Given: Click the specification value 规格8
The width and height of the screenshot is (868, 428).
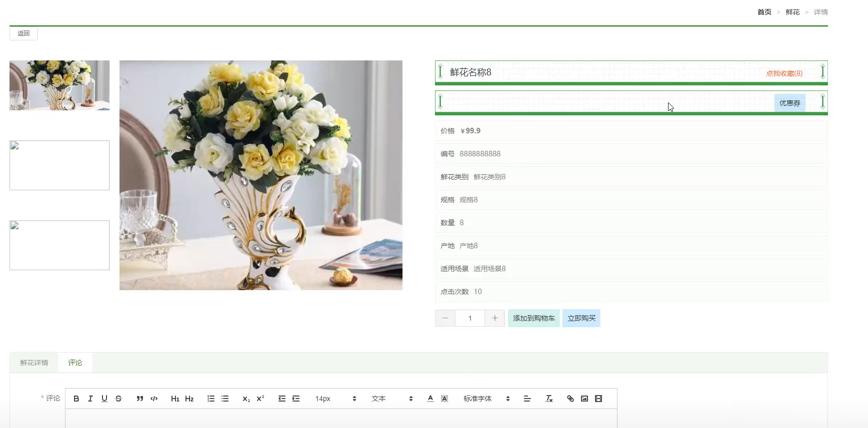Looking at the screenshot, I should click(x=468, y=200).
